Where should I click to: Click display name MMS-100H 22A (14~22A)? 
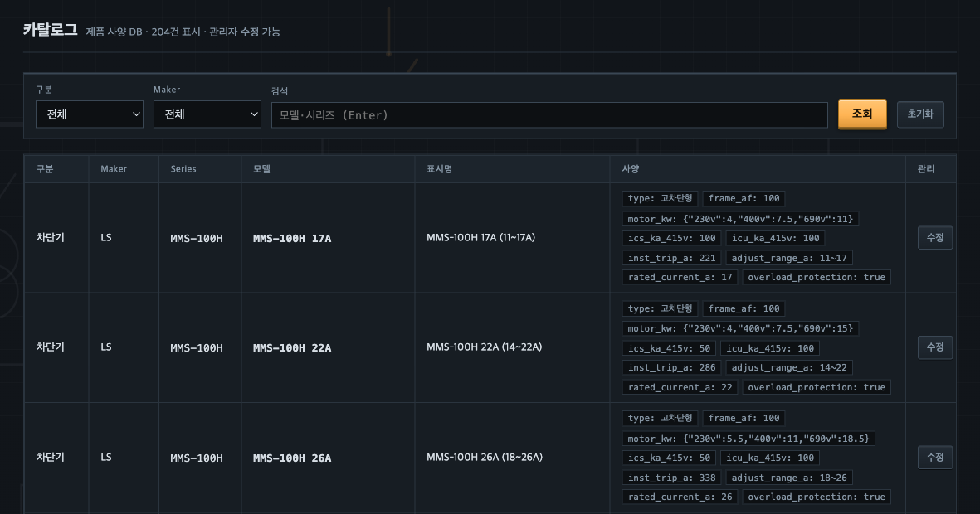(484, 347)
